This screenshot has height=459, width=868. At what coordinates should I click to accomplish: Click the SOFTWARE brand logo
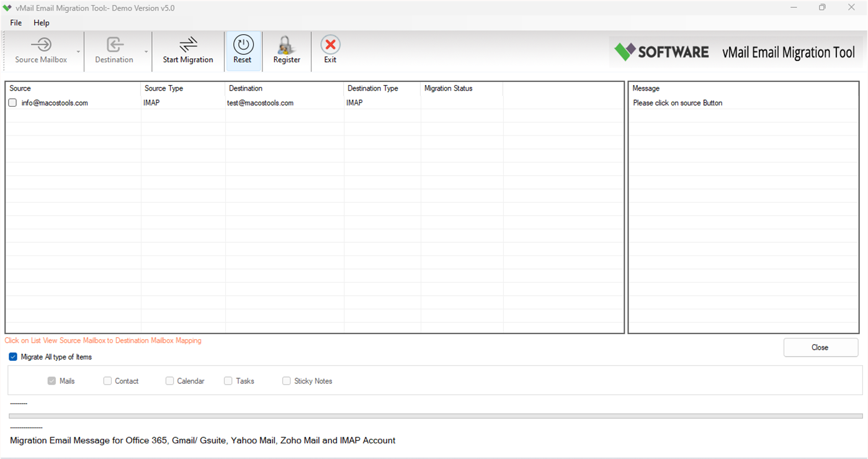(661, 52)
